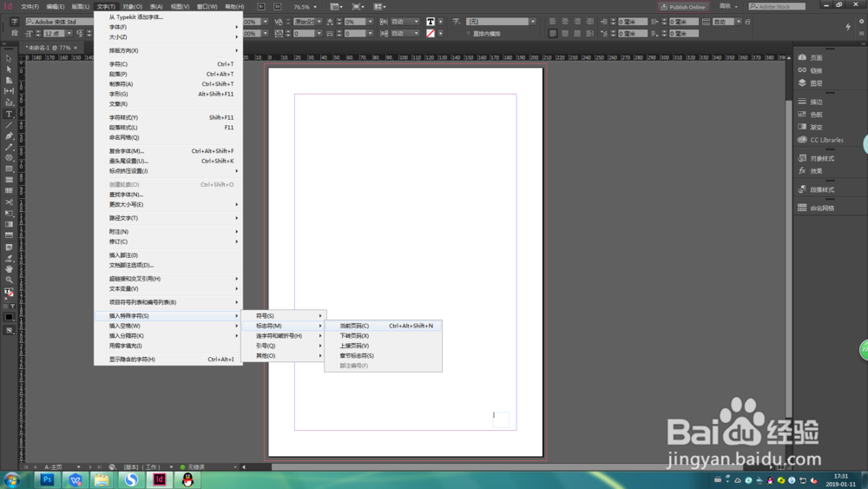The height and width of the screenshot is (489, 868).
Task: Expand the 符号(S) submenu
Action: pos(284,316)
